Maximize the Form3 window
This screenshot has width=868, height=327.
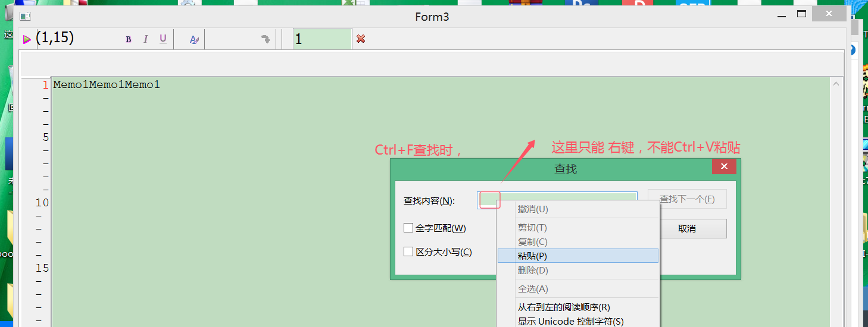(x=801, y=14)
